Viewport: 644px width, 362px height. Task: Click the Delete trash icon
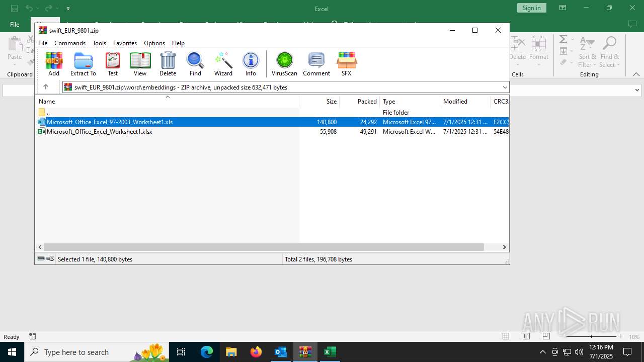pos(168,64)
